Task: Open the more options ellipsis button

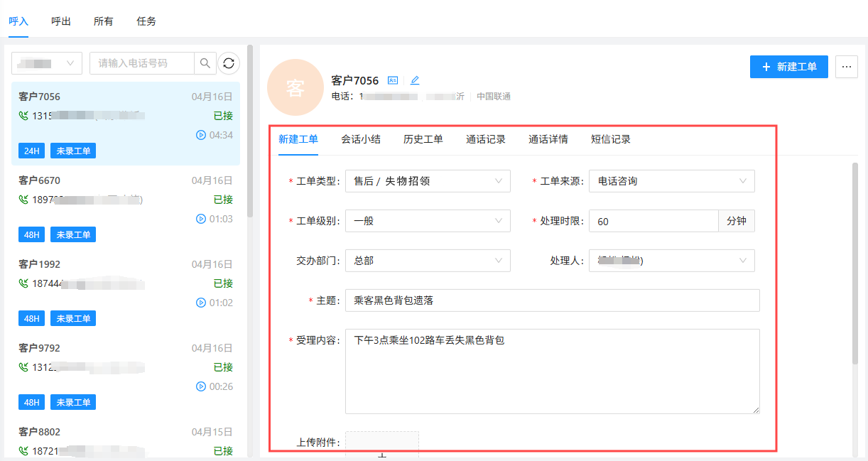Action: (846, 67)
